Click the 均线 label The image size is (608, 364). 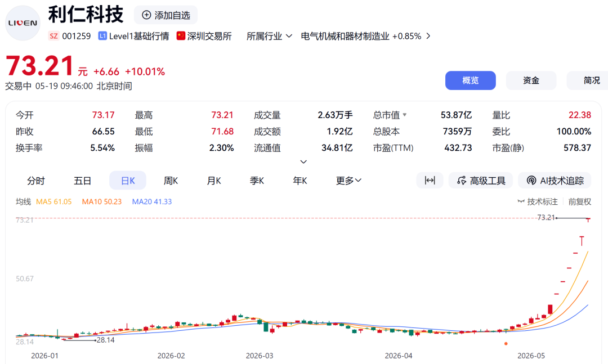pos(23,201)
